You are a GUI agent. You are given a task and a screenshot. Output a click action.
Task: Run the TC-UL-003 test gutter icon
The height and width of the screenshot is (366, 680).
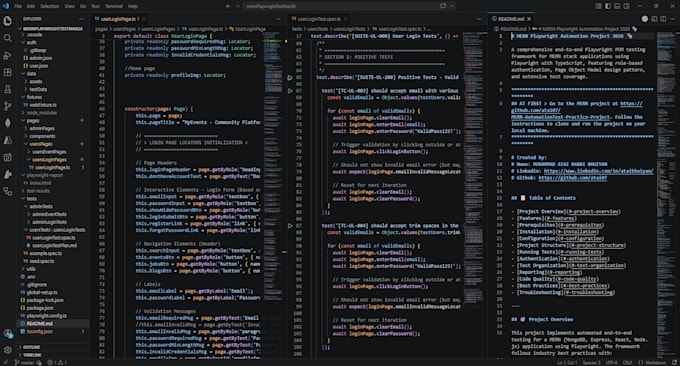tap(290, 91)
